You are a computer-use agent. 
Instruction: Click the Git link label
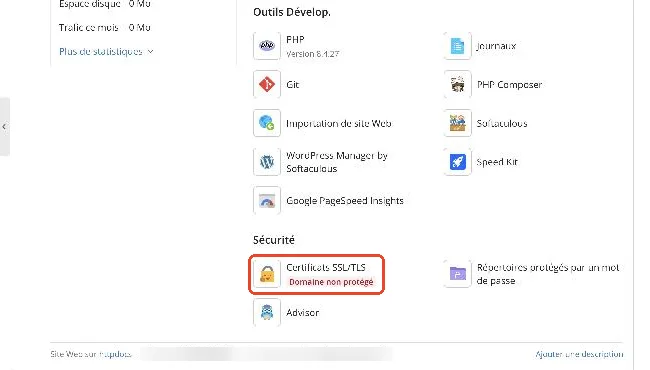click(x=292, y=85)
